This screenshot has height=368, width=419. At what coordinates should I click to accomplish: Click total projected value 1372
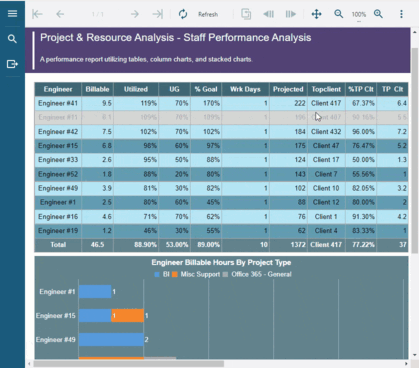click(x=288, y=245)
